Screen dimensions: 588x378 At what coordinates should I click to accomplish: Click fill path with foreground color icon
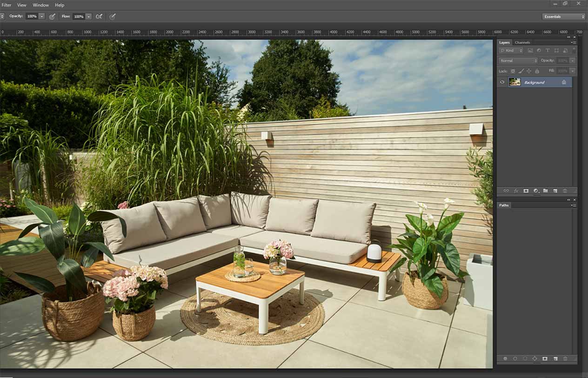[x=505, y=358]
